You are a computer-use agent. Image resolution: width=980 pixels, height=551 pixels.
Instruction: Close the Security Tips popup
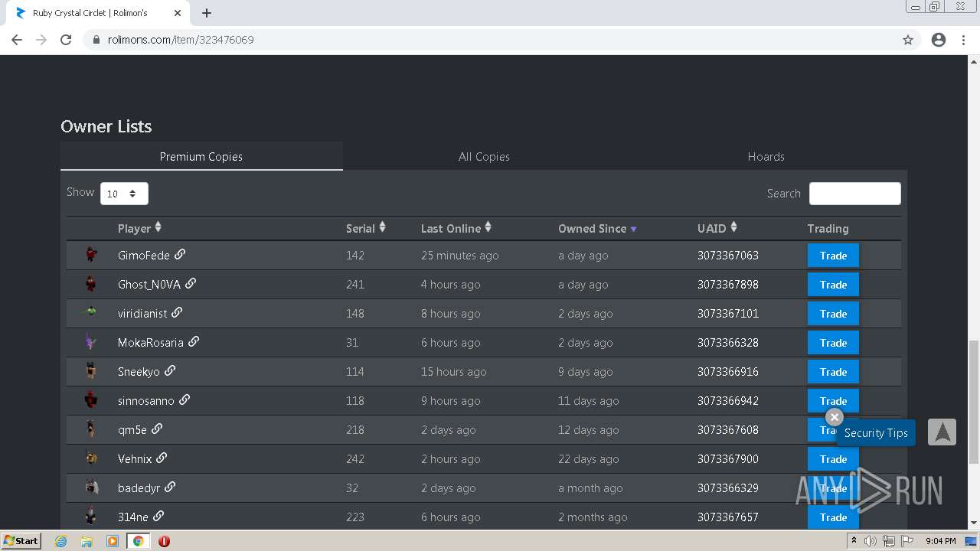(835, 417)
